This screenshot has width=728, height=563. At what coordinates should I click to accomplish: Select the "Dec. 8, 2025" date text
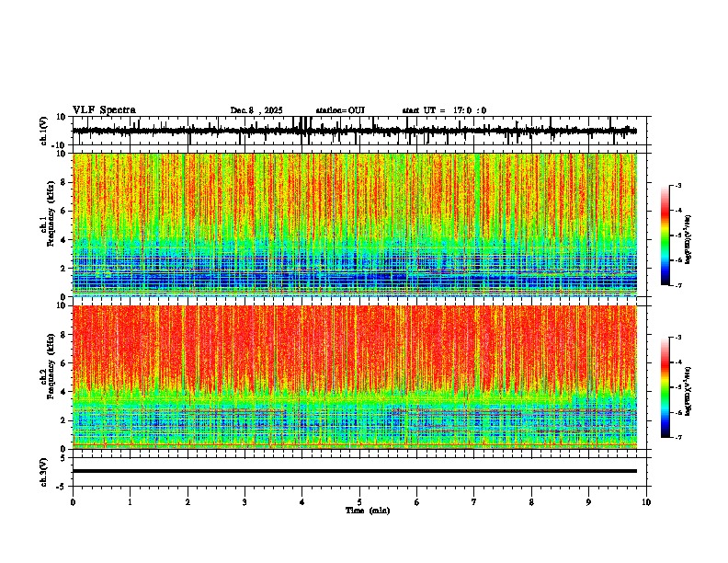pyautogui.click(x=256, y=110)
